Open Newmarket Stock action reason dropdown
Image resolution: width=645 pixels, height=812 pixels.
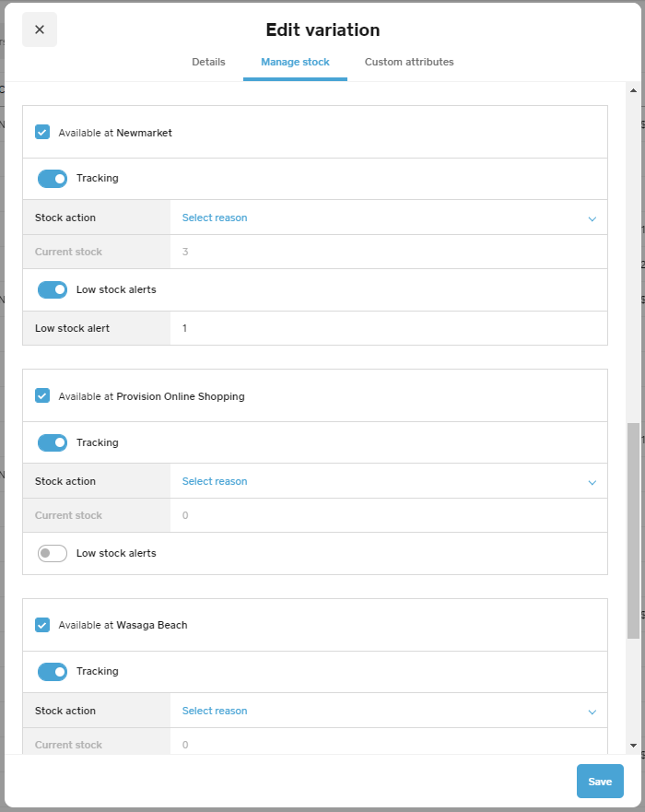click(388, 218)
